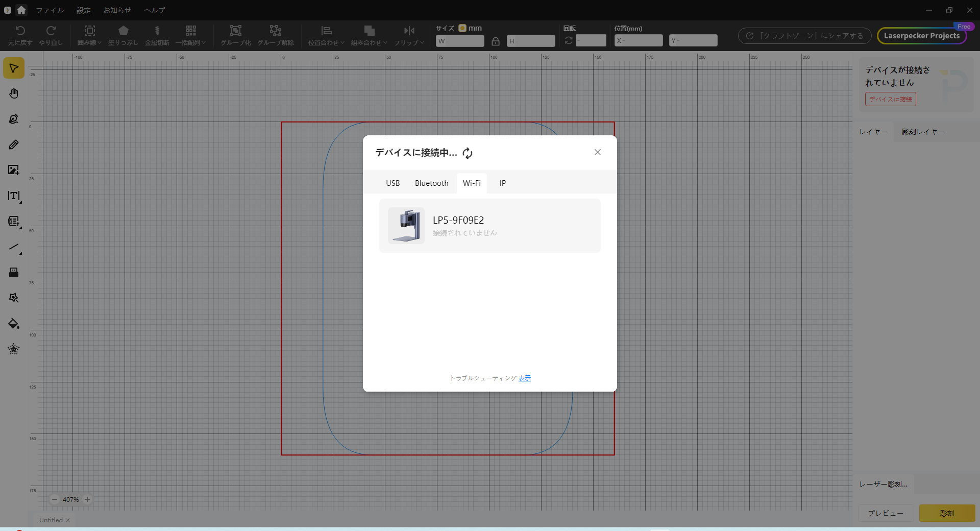The height and width of the screenshot is (531, 980).
Task: Click the spinning refresh icon in dialog
Action: [x=468, y=153]
